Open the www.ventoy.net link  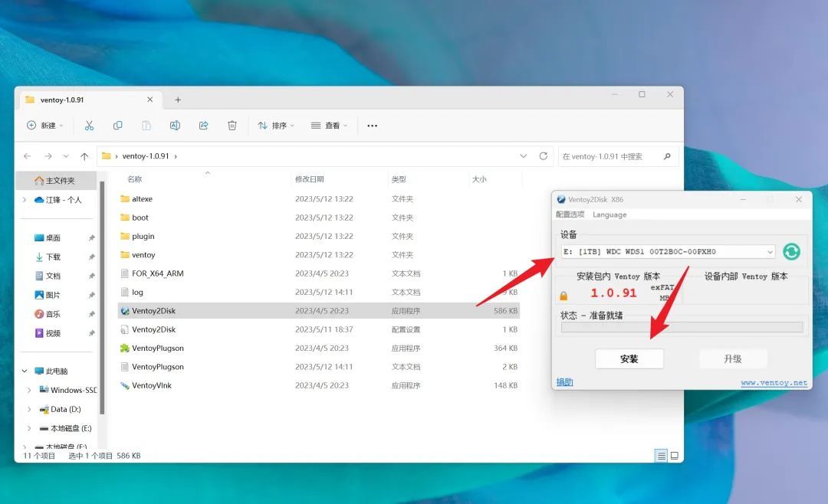pyautogui.click(x=774, y=383)
